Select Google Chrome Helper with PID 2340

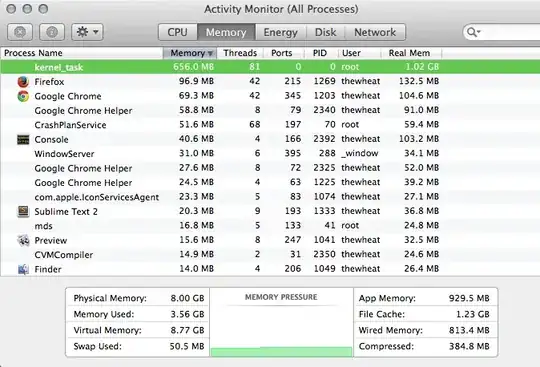pos(83,111)
